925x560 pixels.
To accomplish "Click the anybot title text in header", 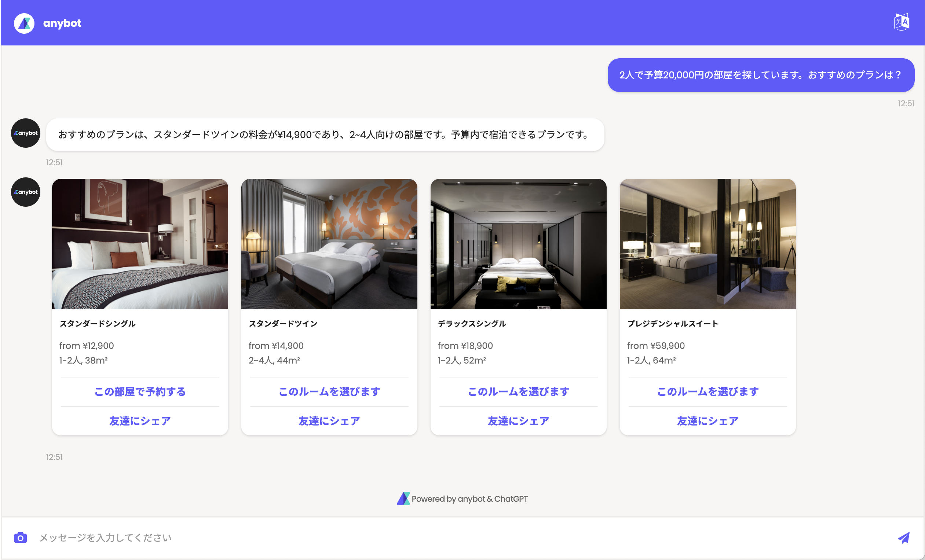I will point(62,23).
